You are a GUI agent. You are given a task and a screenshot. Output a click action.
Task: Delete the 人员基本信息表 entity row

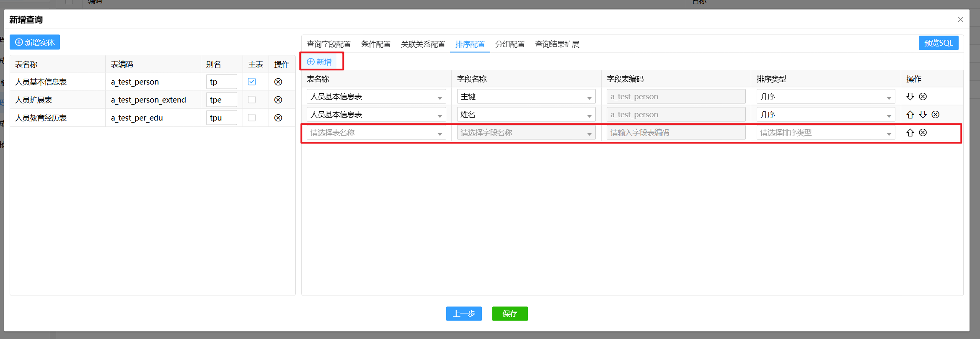pyautogui.click(x=278, y=82)
